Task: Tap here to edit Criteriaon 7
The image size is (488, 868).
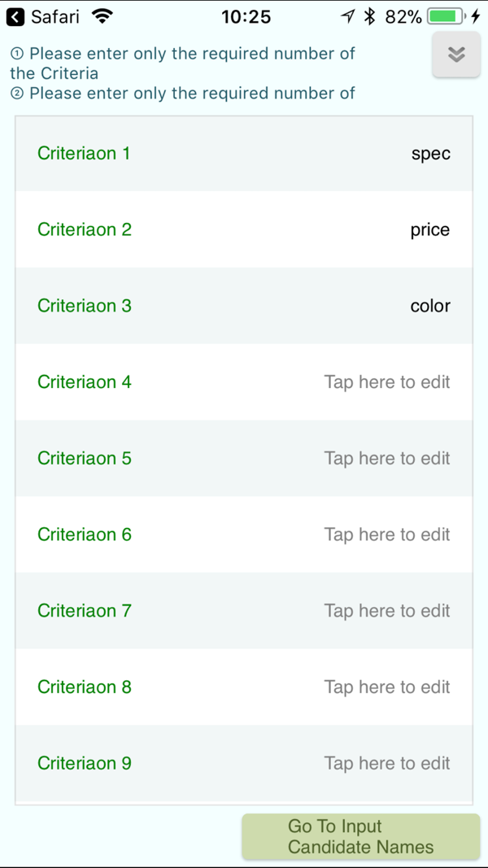Action: tap(387, 611)
